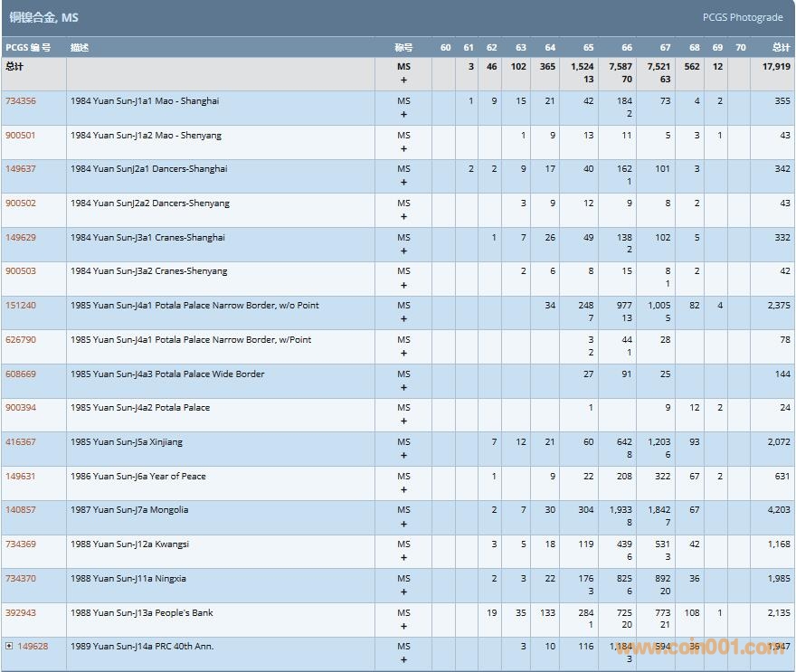Viewport: 796px width, 672px height.
Task: Click PCGS number 392943 People's Bank
Action: tap(21, 613)
